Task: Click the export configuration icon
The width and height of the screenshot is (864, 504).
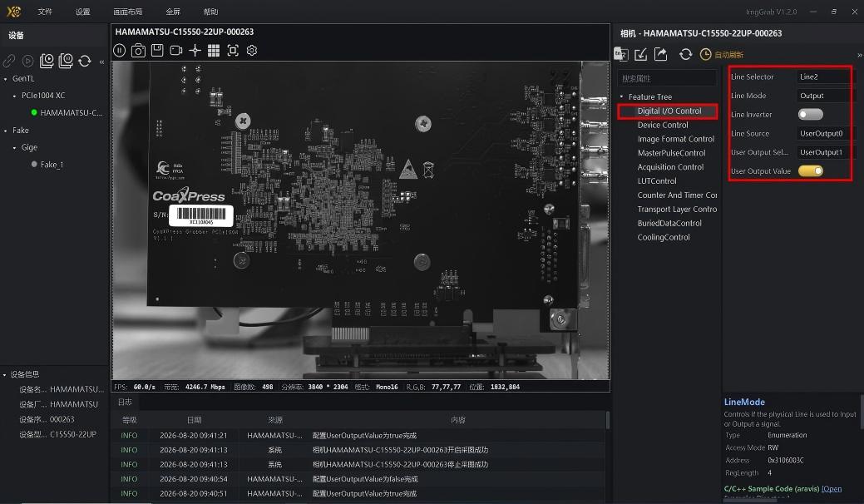Action: [x=660, y=54]
